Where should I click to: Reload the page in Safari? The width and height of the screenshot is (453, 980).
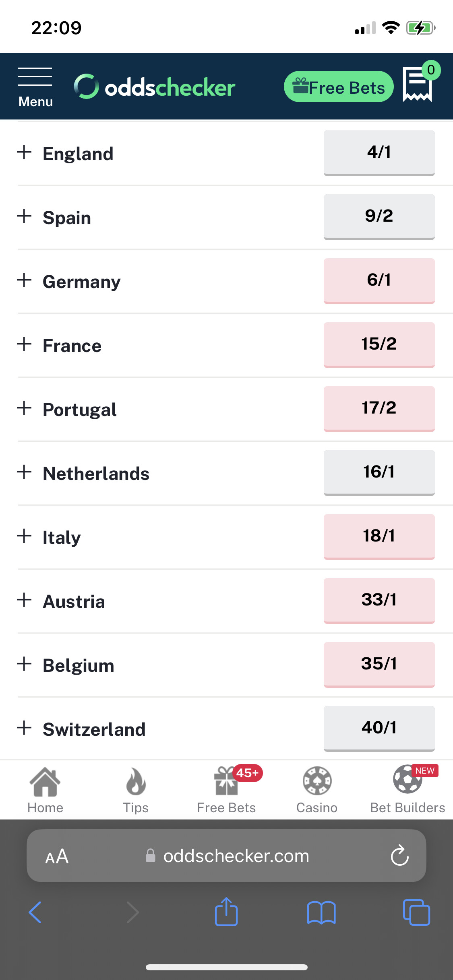[399, 855]
